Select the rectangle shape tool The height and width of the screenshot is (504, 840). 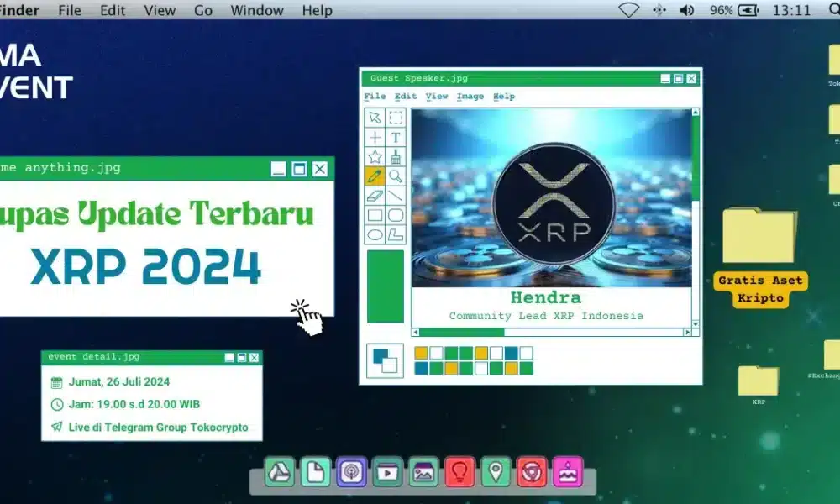click(375, 215)
